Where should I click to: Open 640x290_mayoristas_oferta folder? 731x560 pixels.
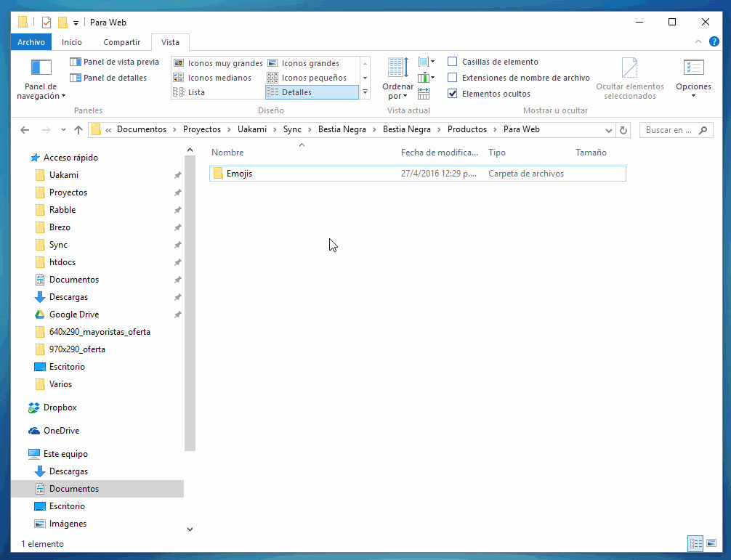[100, 332]
